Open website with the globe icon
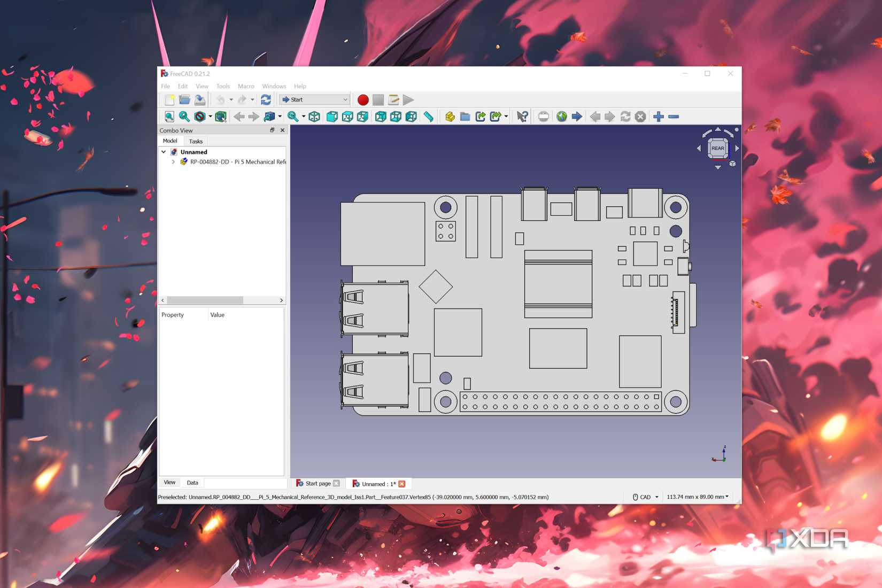 coord(561,117)
